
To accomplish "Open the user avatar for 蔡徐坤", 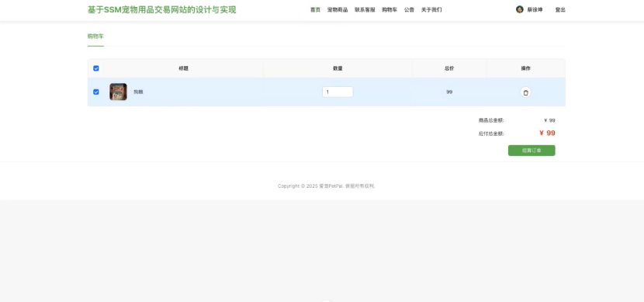I will click(x=520, y=9).
